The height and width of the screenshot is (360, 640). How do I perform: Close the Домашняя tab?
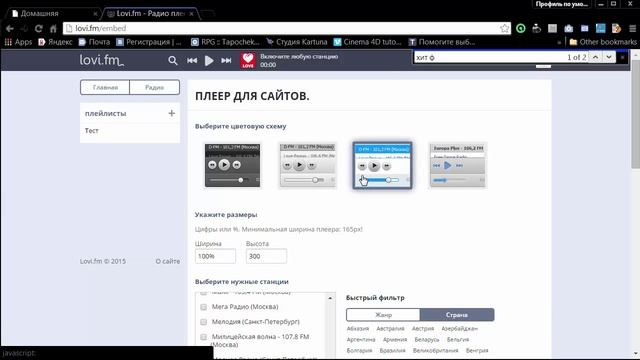[x=95, y=13]
